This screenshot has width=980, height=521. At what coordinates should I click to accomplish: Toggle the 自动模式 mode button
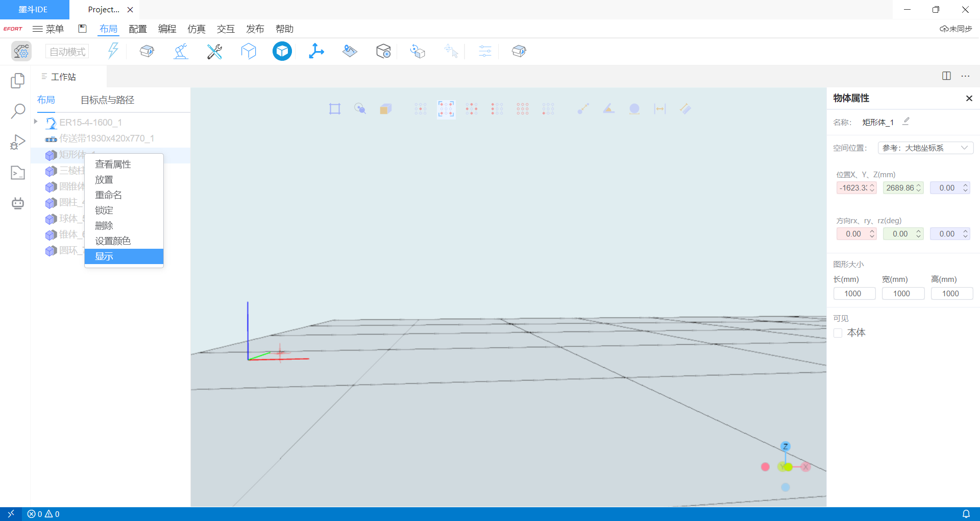point(67,52)
